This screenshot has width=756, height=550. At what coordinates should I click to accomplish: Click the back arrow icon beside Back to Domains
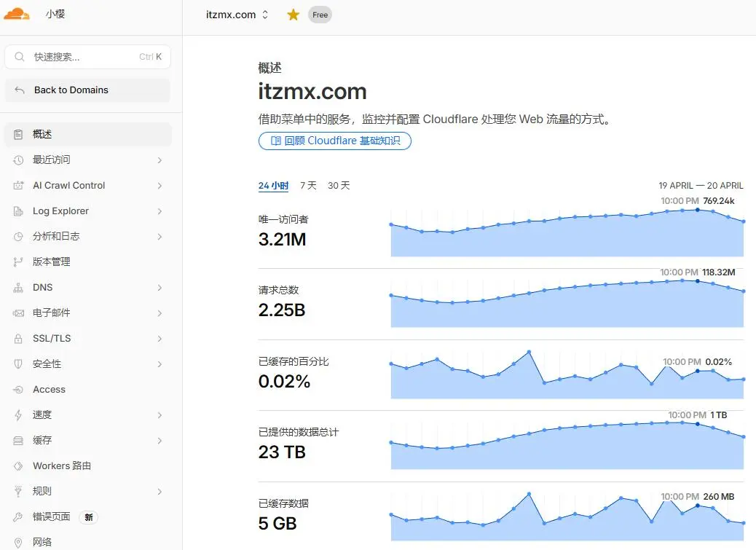tap(19, 90)
